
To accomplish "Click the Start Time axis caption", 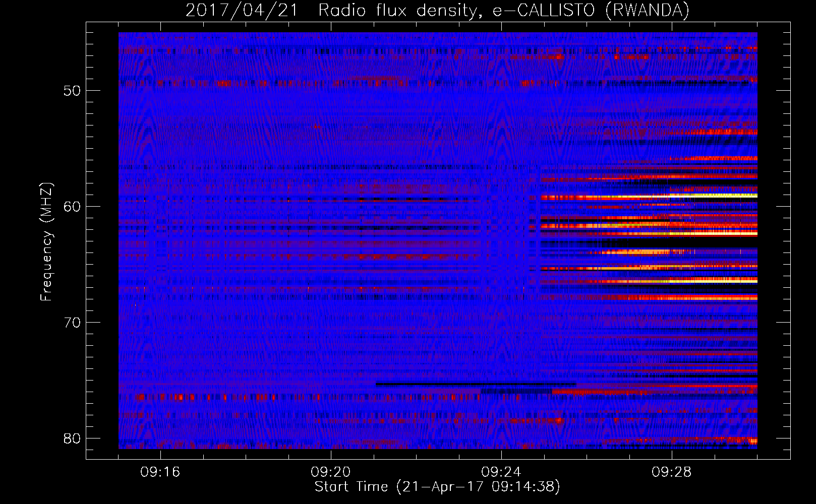I will tap(437, 487).
